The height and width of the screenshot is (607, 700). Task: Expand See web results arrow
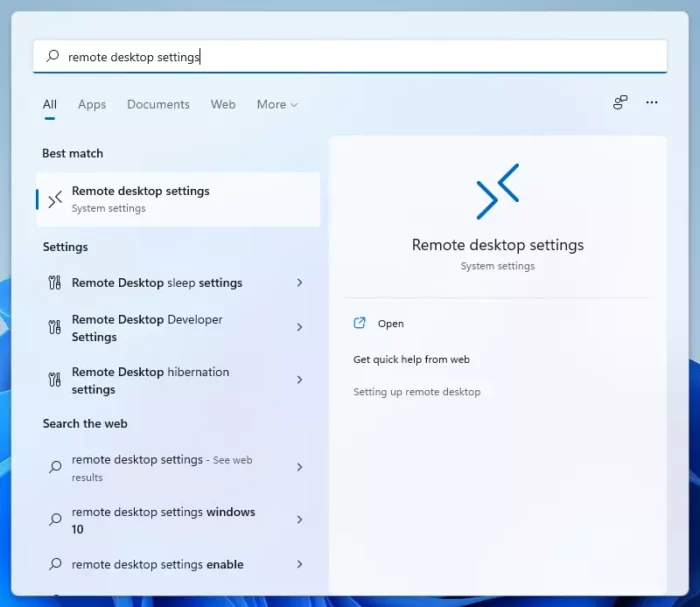click(300, 467)
